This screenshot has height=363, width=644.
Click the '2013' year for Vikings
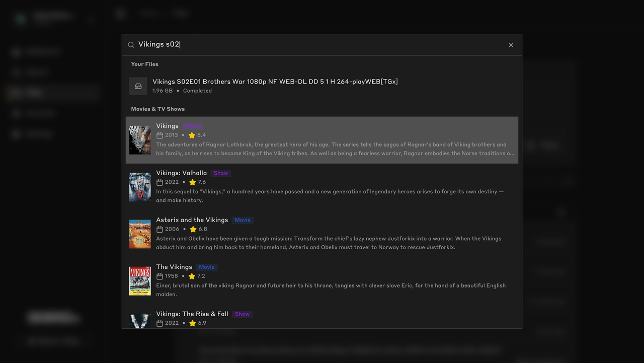point(172,135)
